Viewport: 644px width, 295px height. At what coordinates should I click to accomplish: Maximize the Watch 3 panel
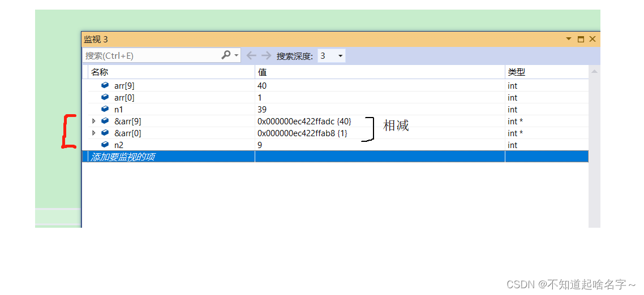click(x=581, y=40)
